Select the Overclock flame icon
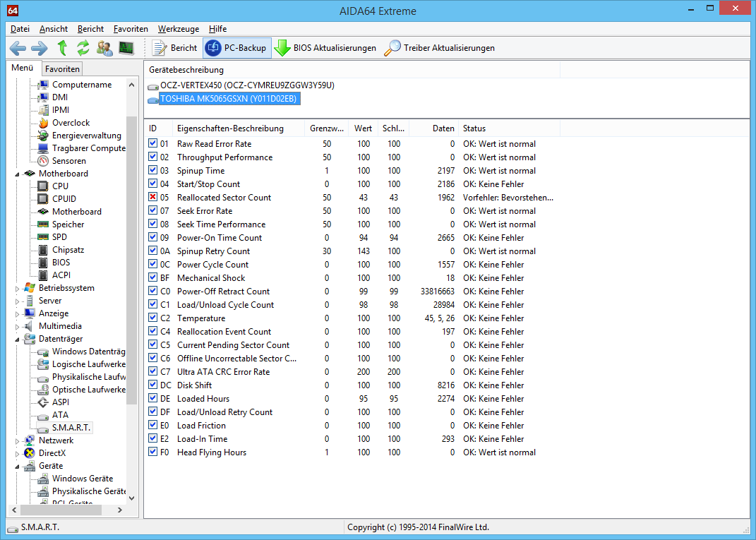This screenshot has width=756, height=540. coord(43,123)
